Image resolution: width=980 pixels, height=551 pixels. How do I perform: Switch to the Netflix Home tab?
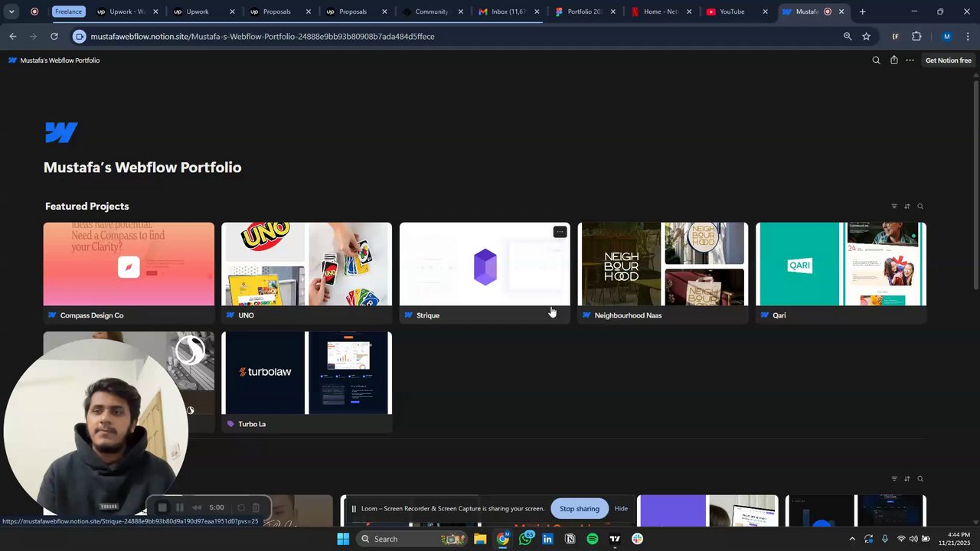coord(660,11)
